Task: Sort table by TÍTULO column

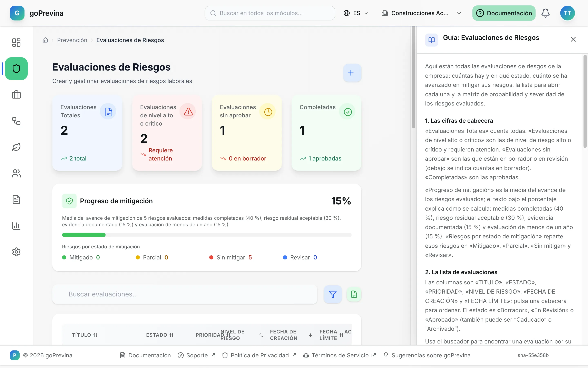Action: (x=85, y=335)
